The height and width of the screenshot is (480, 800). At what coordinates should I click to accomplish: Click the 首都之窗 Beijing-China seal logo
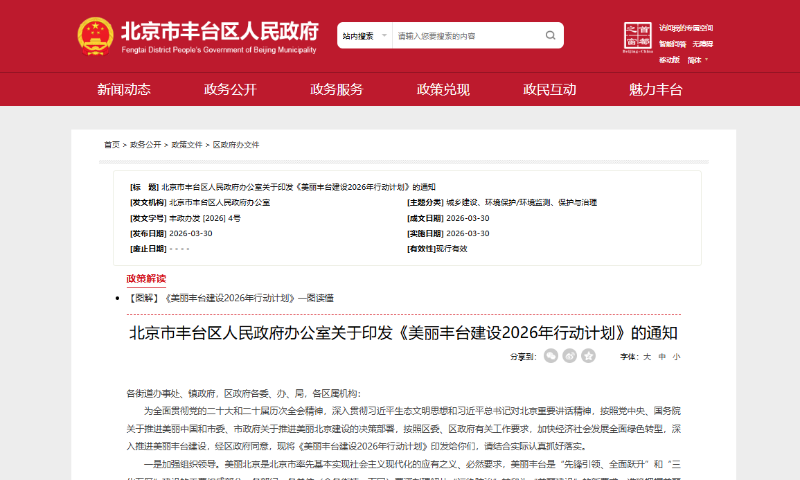click(638, 35)
